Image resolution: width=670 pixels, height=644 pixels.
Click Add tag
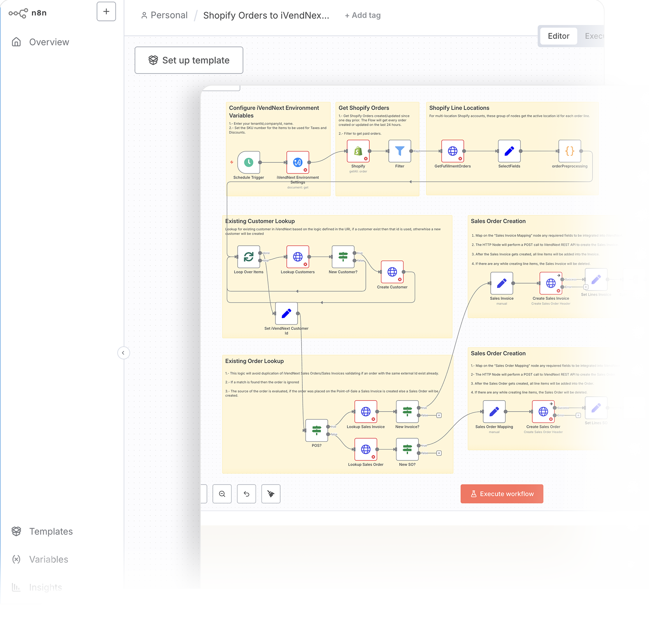[363, 15]
